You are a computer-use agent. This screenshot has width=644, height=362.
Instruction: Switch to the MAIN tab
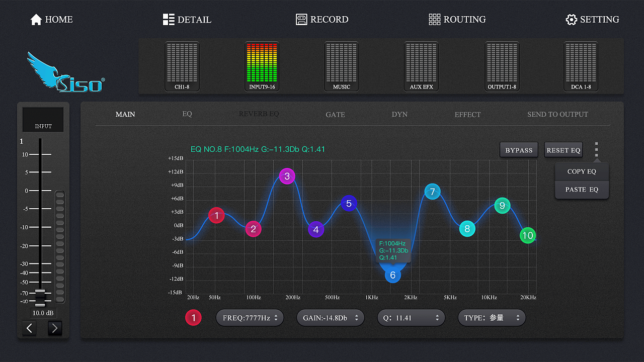pyautogui.click(x=125, y=114)
